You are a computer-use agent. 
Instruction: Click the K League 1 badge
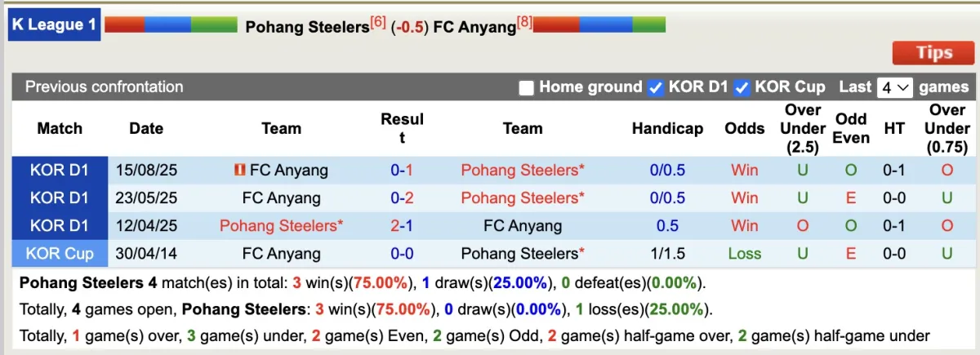pyautogui.click(x=54, y=24)
